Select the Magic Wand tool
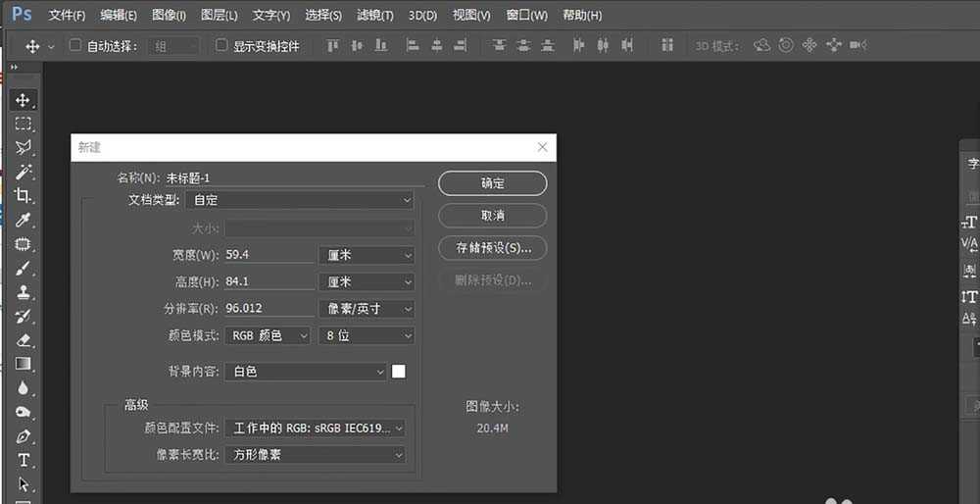Viewport: 980px width, 504px height. pos(24,172)
